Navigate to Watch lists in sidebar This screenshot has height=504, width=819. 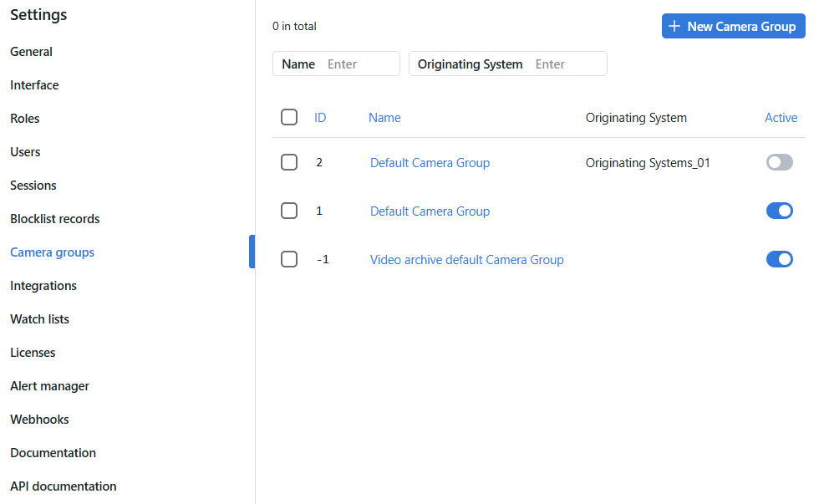(39, 319)
